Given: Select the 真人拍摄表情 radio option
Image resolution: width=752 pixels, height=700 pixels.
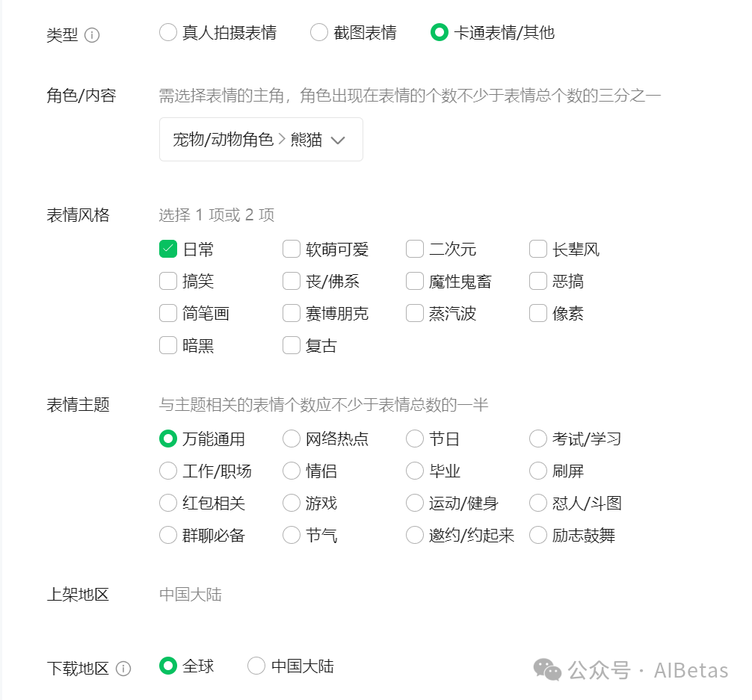Looking at the screenshot, I should tap(167, 33).
